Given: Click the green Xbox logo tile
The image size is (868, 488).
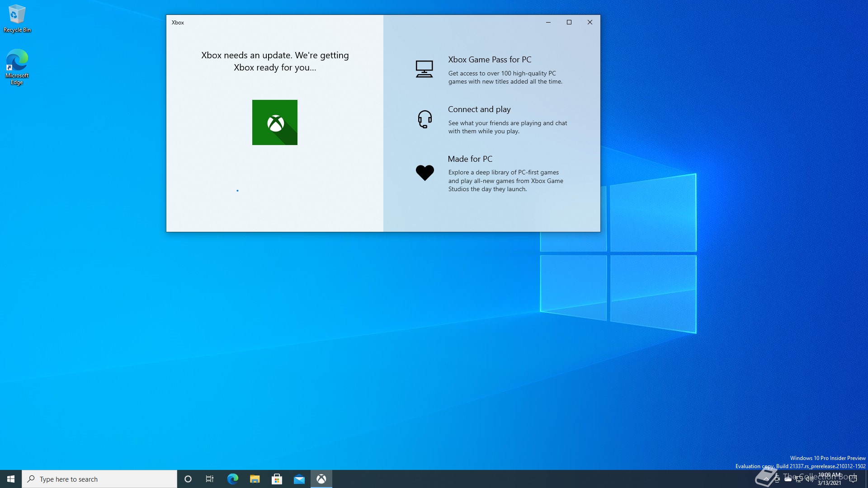Looking at the screenshot, I should [x=275, y=122].
